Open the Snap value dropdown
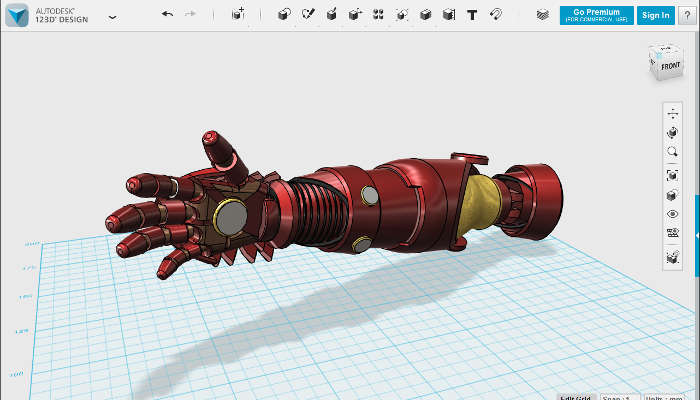Image resolution: width=700 pixels, height=400 pixels. pyautogui.click(x=620, y=397)
